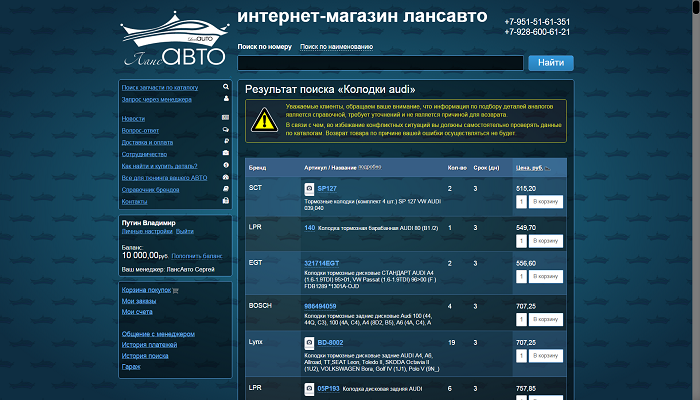Screen dimensions: 700x400
Task: Click quantity field for BOSCH 986494059
Action: 521,319
